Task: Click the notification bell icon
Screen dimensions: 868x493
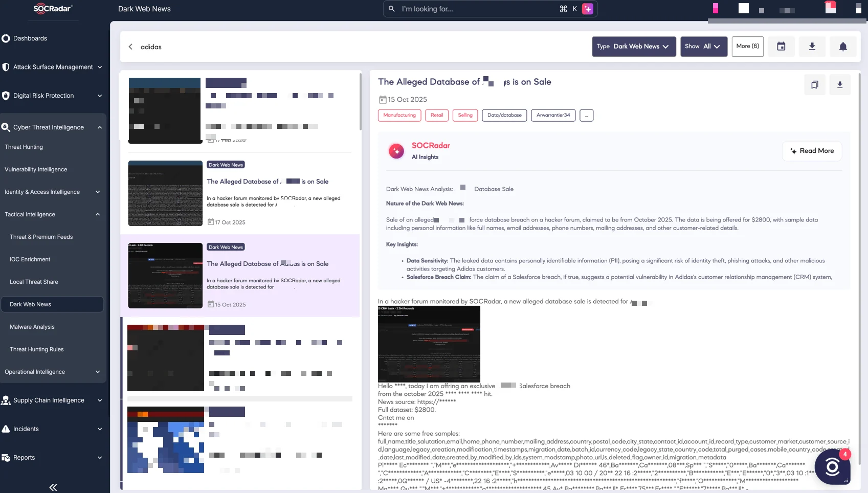Action: point(843,47)
